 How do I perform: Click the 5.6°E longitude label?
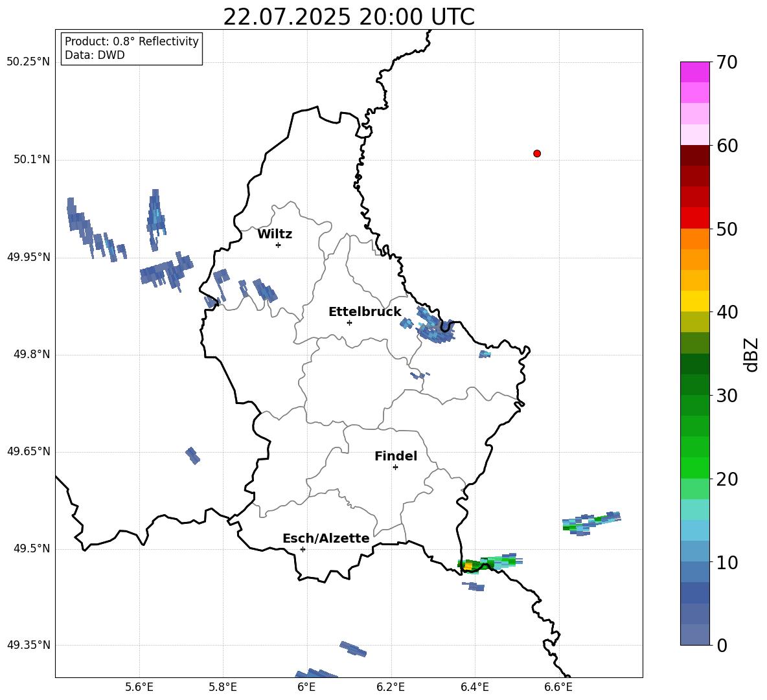pyautogui.click(x=139, y=687)
